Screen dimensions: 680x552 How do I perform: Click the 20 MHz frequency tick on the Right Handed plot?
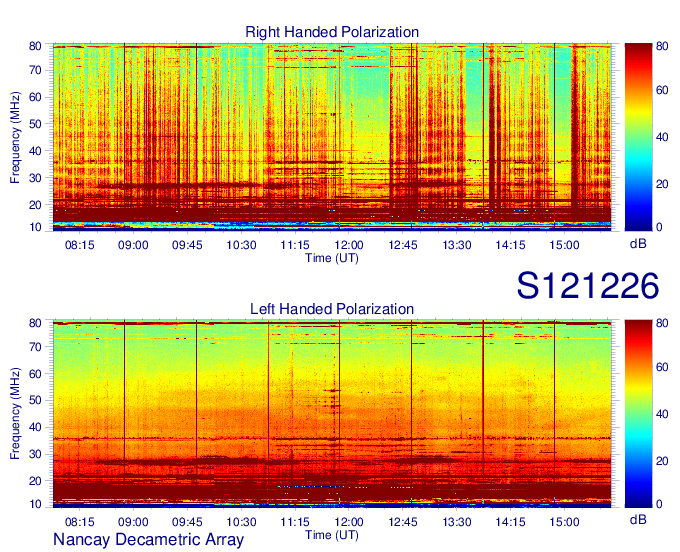click(35, 205)
